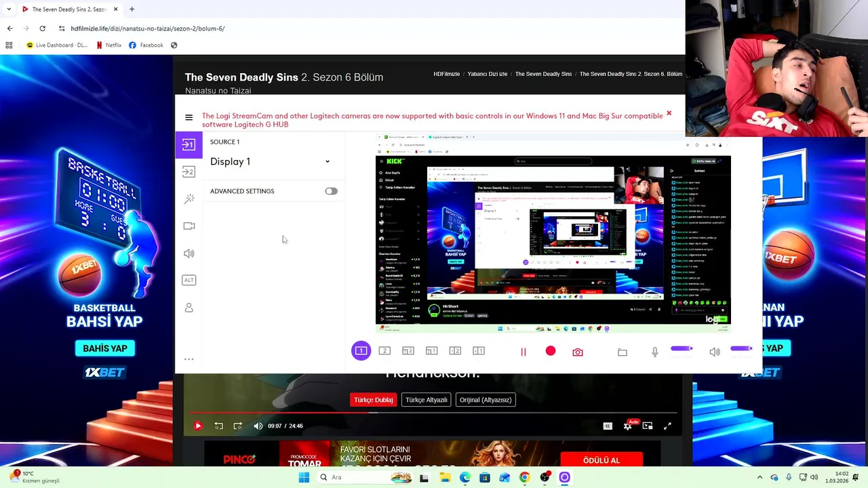Open a new browser tab
This screenshot has height=488, width=868.
click(x=132, y=9)
